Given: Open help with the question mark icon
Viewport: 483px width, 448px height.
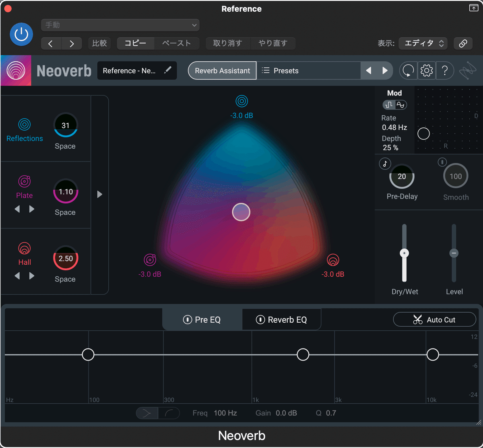Looking at the screenshot, I should point(445,71).
